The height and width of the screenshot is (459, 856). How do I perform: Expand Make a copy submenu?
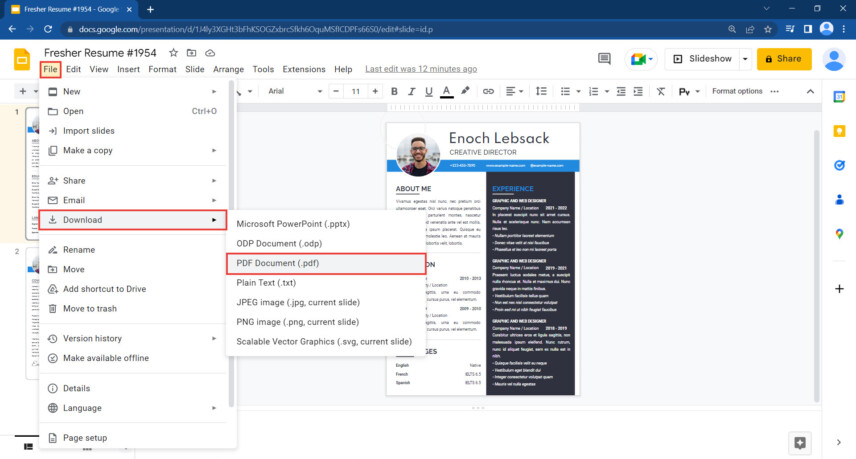coord(132,151)
